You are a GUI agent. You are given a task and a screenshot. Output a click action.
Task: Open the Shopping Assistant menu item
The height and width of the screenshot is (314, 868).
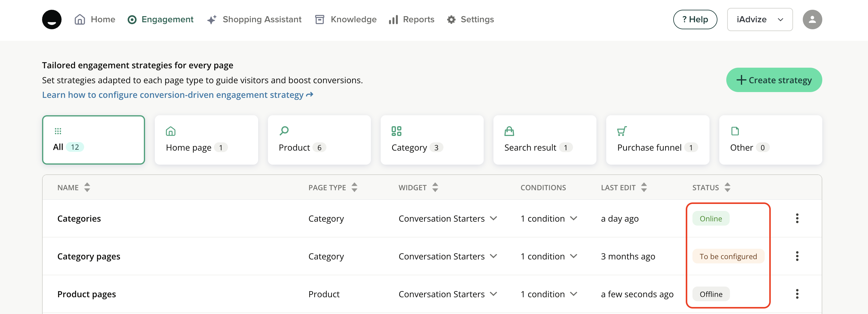click(254, 20)
